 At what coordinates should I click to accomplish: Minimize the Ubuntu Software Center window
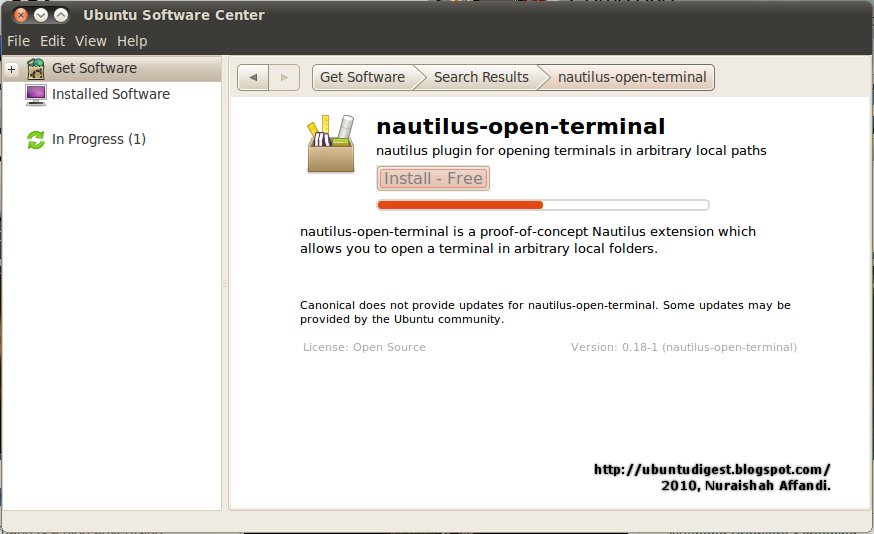coord(41,15)
